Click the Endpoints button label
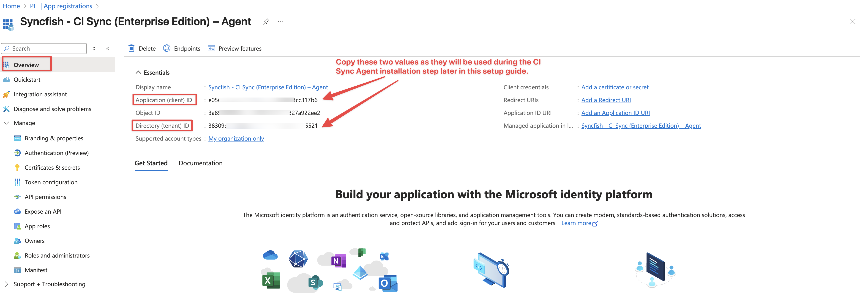868x299 pixels. 187,49
